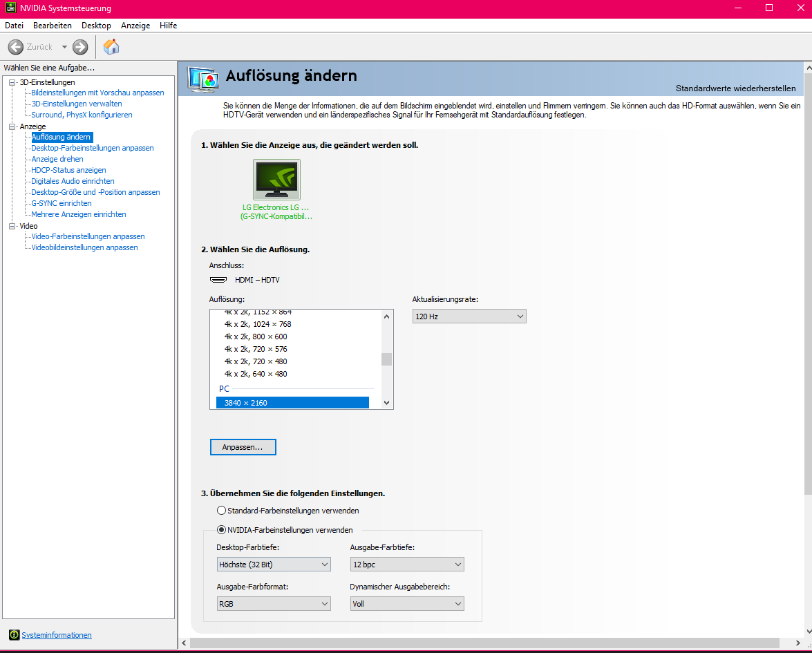Select resolution 4k x 2k, 720 × 576

pos(255,349)
